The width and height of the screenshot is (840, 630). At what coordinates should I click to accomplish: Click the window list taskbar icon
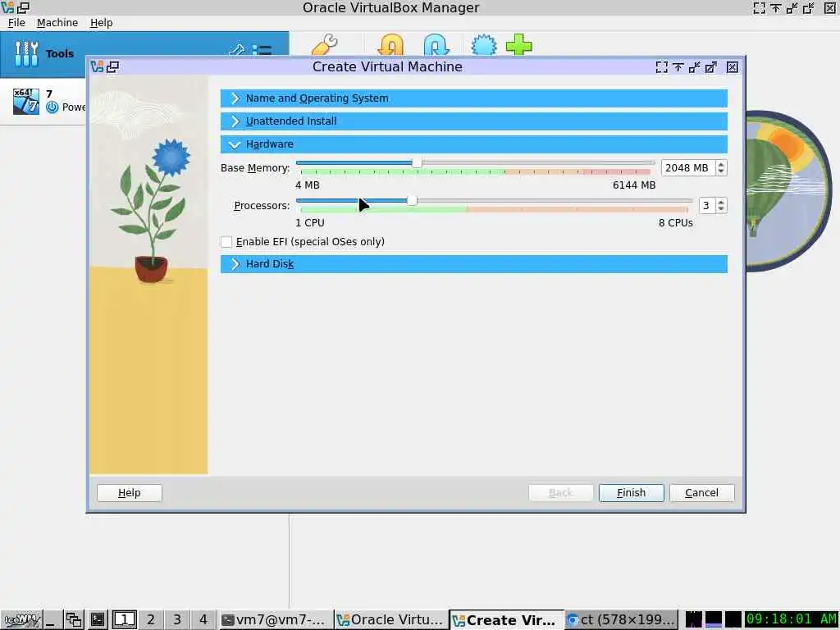(73, 620)
